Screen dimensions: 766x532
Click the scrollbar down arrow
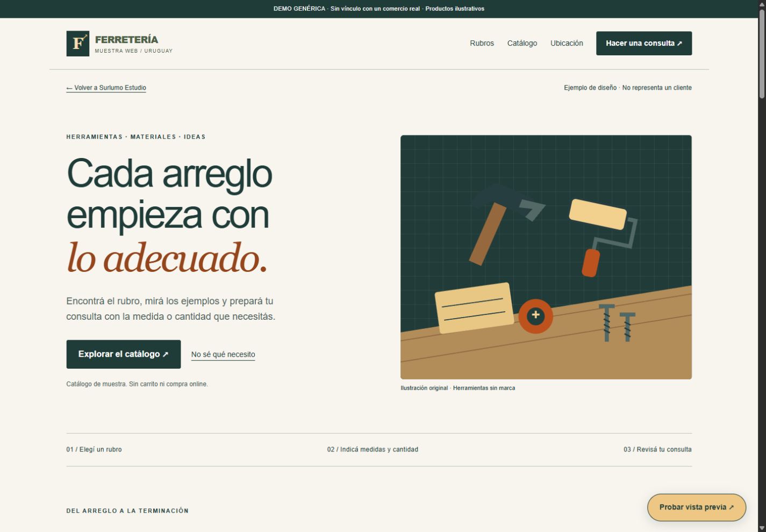pos(762,528)
